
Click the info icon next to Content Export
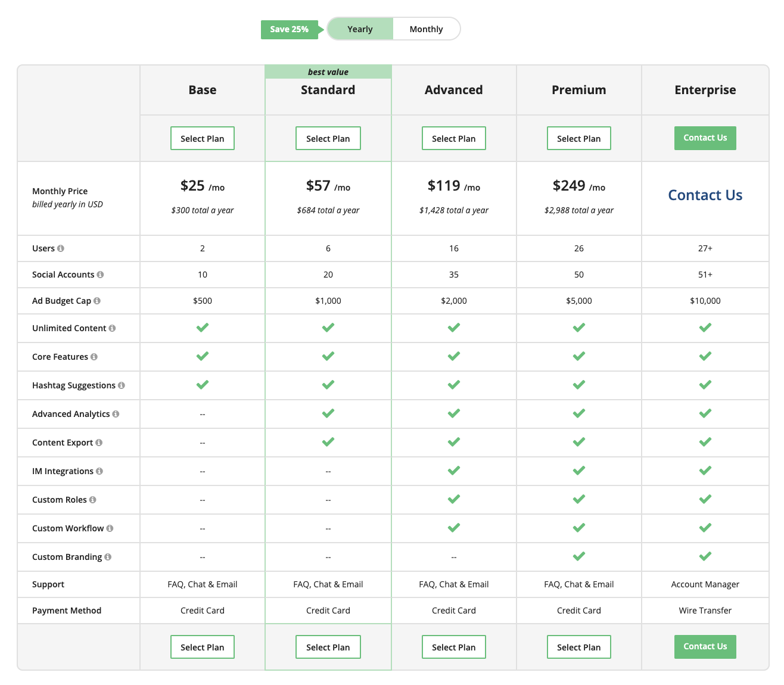[x=99, y=443]
